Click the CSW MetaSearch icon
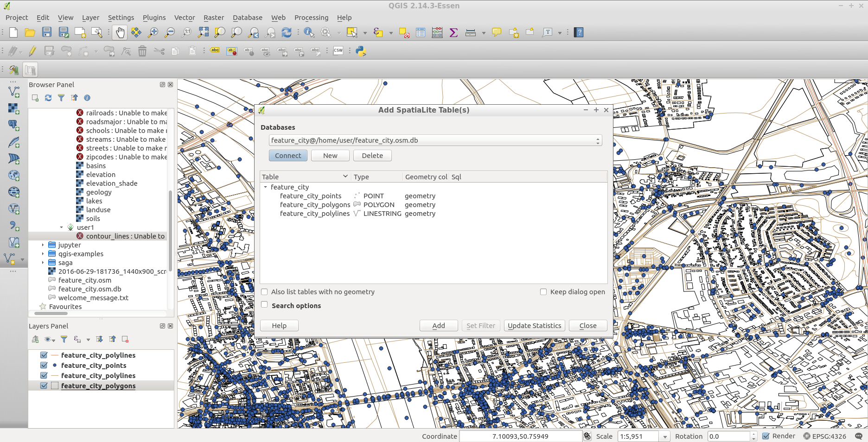This screenshot has width=868, height=442. [338, 51]
